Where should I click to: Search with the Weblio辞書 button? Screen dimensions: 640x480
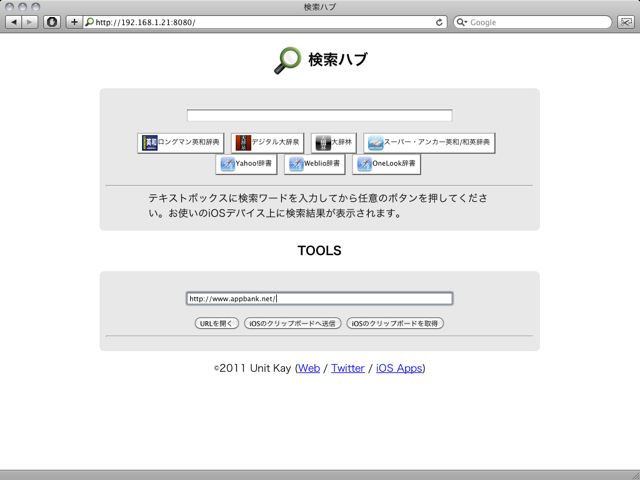point(315,164)
